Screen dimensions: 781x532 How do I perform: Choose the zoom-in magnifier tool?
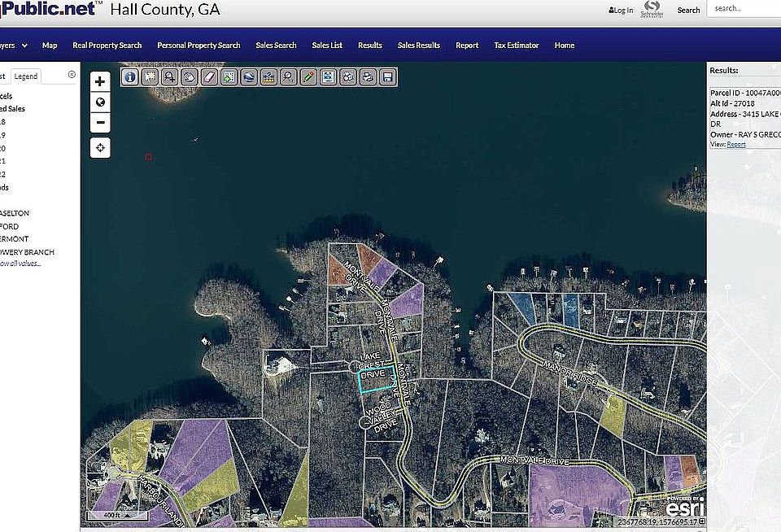tap(170, 77)
